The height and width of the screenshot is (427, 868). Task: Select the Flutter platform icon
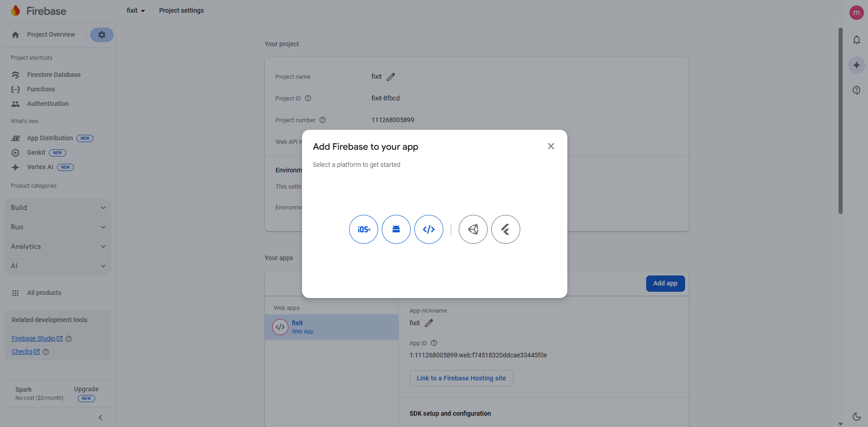pyautogui.click(x=506, y=229)
